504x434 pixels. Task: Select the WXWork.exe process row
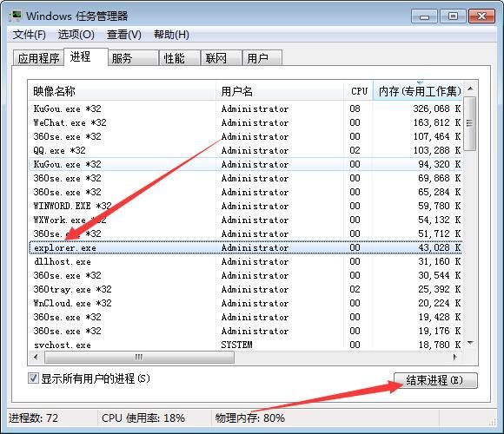246,220
